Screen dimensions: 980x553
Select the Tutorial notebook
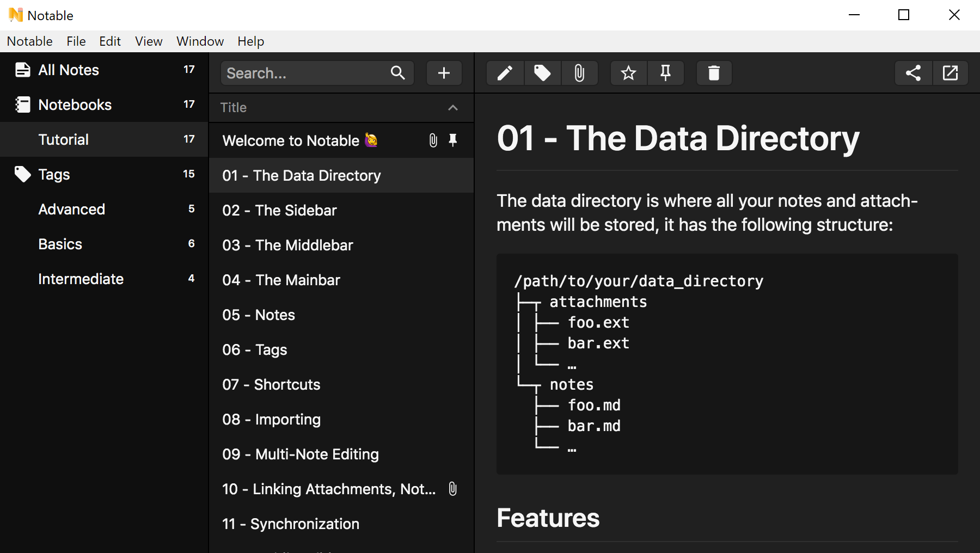point(104,139)
